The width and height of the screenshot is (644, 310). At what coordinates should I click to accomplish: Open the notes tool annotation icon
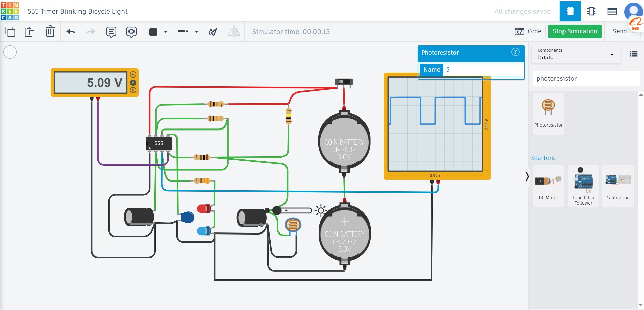tap(111, 32)
